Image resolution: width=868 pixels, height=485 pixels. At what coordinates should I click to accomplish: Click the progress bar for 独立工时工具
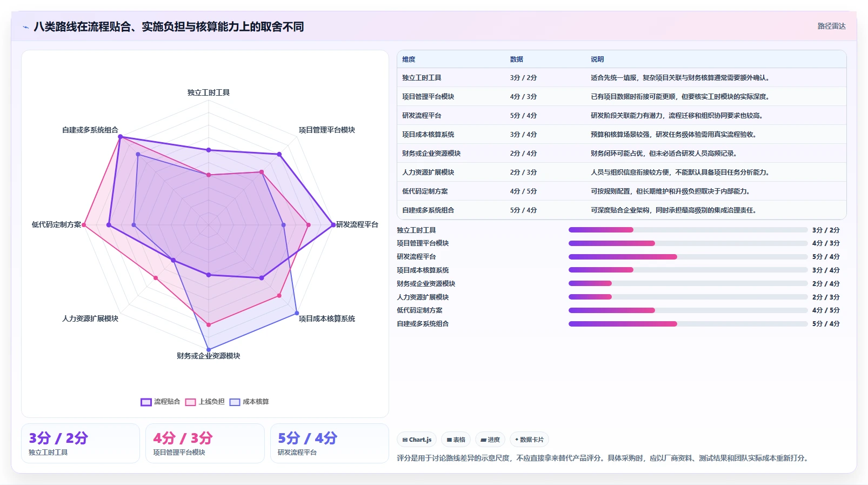pyautogui.click(x=688, y=230)
